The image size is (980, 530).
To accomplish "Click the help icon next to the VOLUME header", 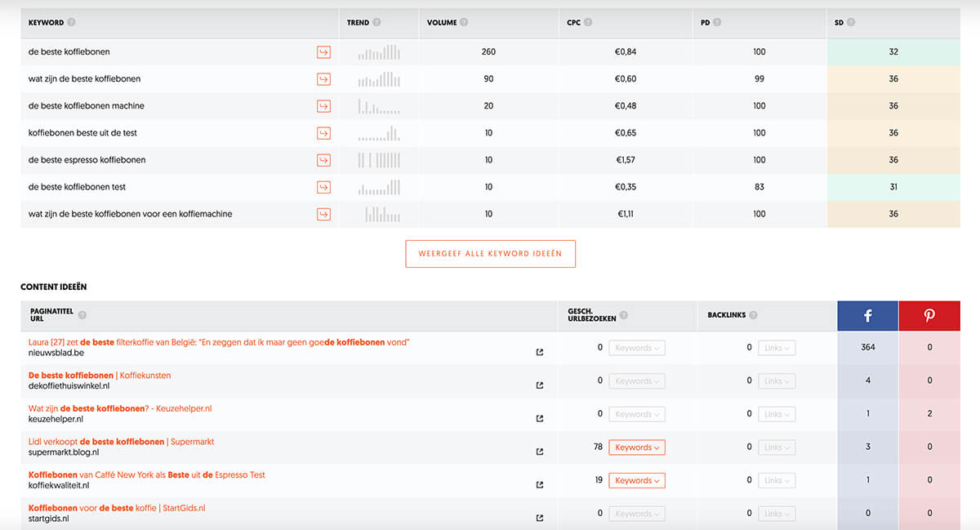I will 464,23.
